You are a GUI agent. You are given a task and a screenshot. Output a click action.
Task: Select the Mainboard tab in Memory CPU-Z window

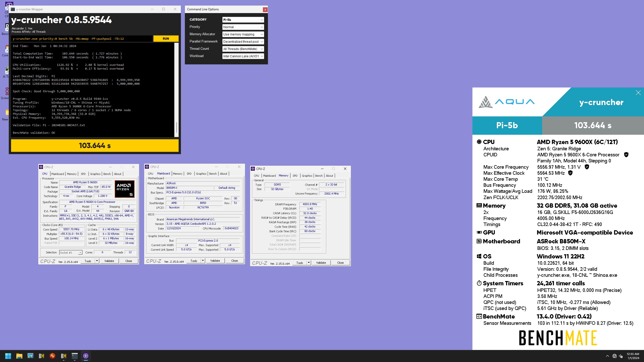pyautogui.click(x=269, y=176)
